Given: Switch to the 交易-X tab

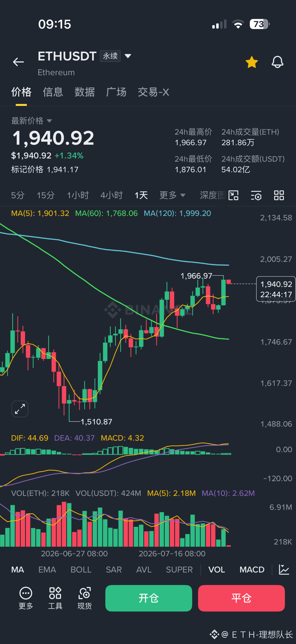Looking at the screenshot, I should [x=153, y=92].
